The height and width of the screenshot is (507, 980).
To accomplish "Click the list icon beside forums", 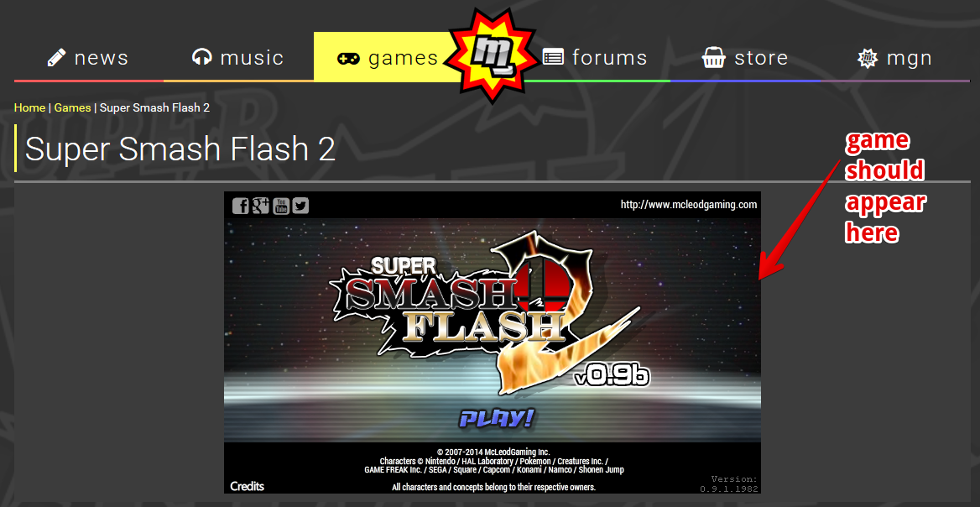I will coord(552,58).
